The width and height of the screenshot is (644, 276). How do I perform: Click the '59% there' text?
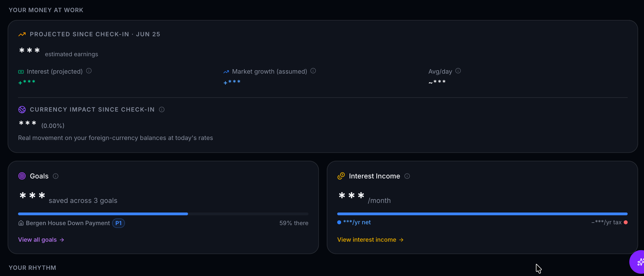[x=294, y=223]
